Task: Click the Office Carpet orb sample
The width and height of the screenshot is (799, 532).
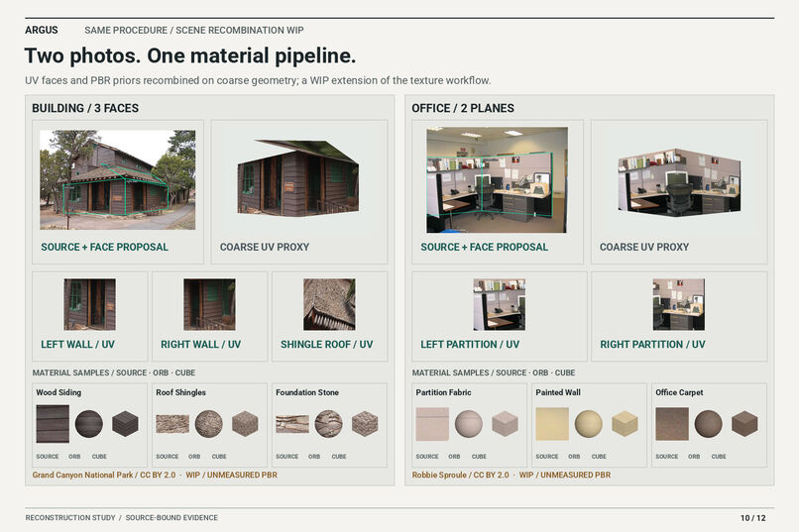Action: 709,424
